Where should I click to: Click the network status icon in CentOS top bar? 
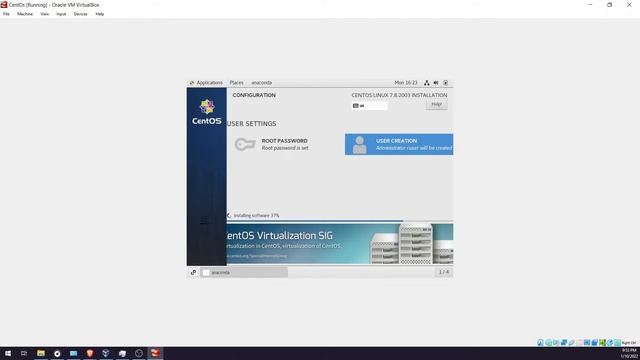point(427,83)
